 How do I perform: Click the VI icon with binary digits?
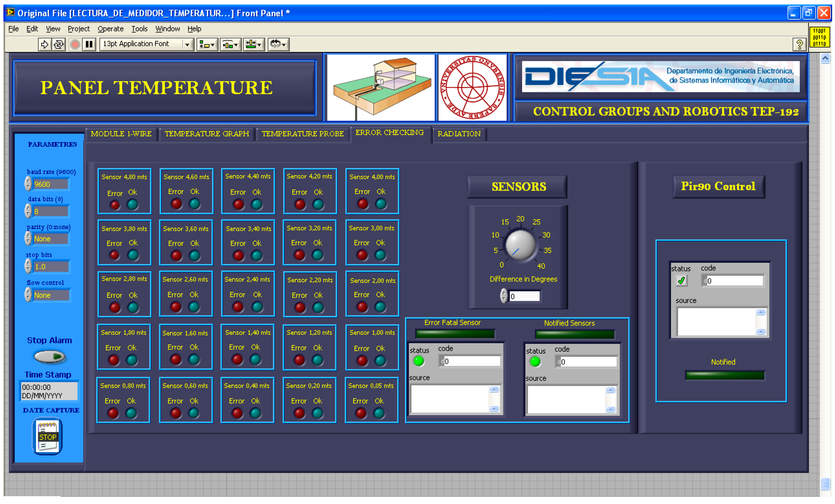coord(819,37)
